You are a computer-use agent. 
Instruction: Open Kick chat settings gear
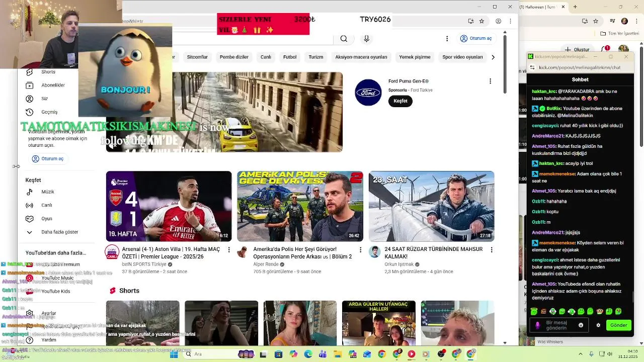[x=598, y=325]
